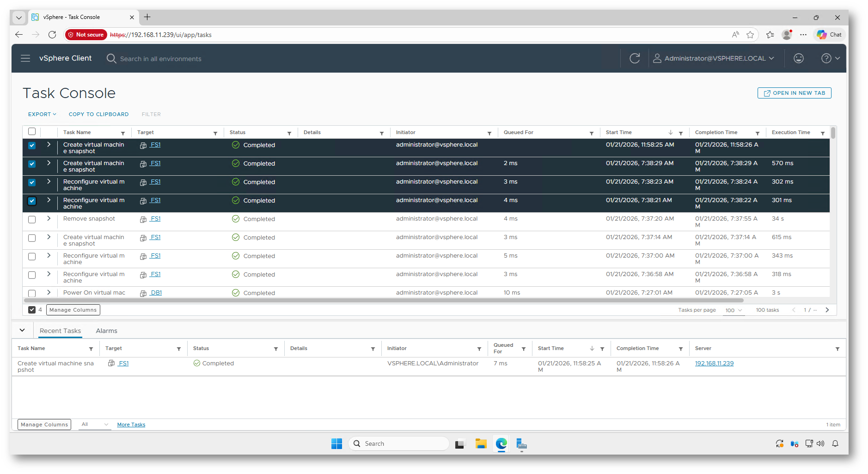Toggle the select-all checkbox in table header
This screenshot has width=868, height=474.
[x=32, y=132]
